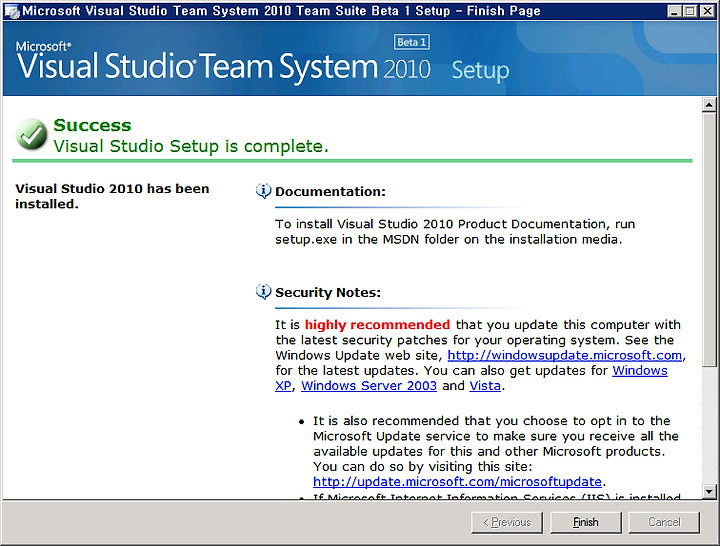This screenshot has width=720, height=546.
Task: Click the scrollbar down arrow
Action: (709, 491)
